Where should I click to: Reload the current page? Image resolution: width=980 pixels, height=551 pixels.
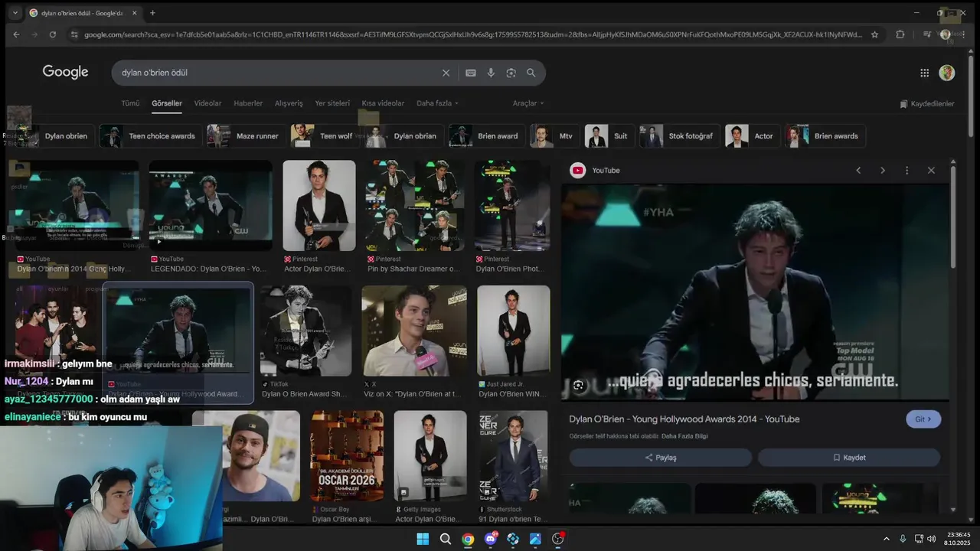click(x=52, y=34)
